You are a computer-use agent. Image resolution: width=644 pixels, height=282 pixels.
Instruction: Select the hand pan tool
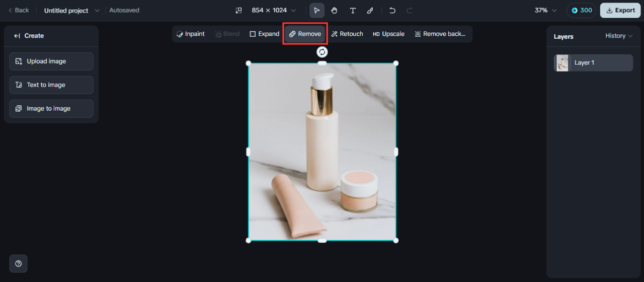click(334, 10)
